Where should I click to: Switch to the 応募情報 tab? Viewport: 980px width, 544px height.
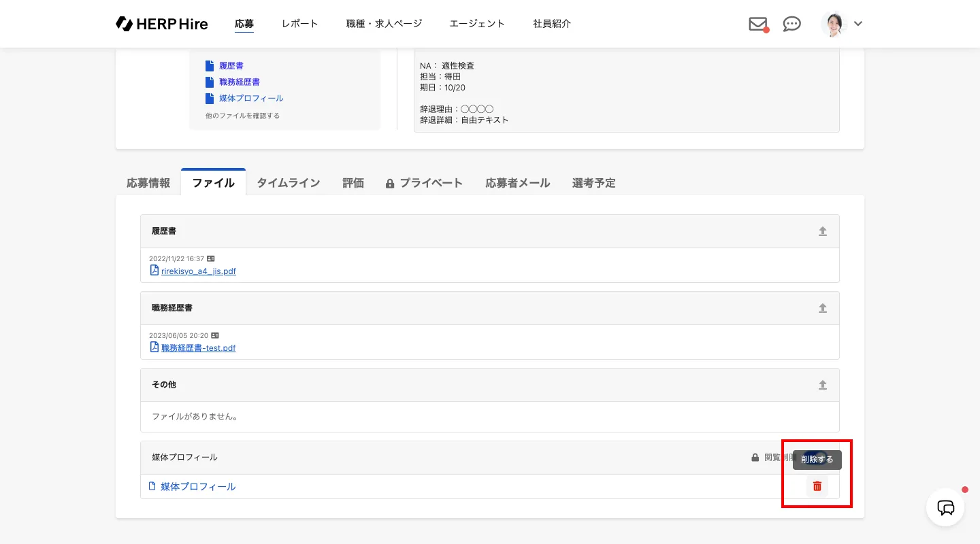pyautogui.click(x=148, y=183)
